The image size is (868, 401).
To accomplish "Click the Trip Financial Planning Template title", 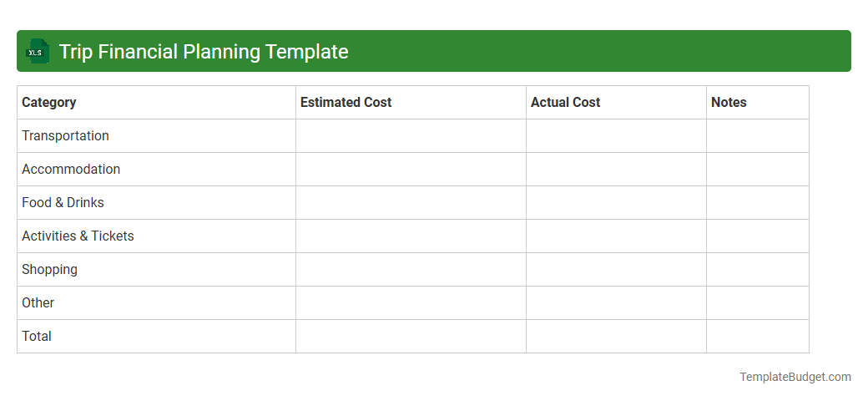I will (x=204, y=52).
